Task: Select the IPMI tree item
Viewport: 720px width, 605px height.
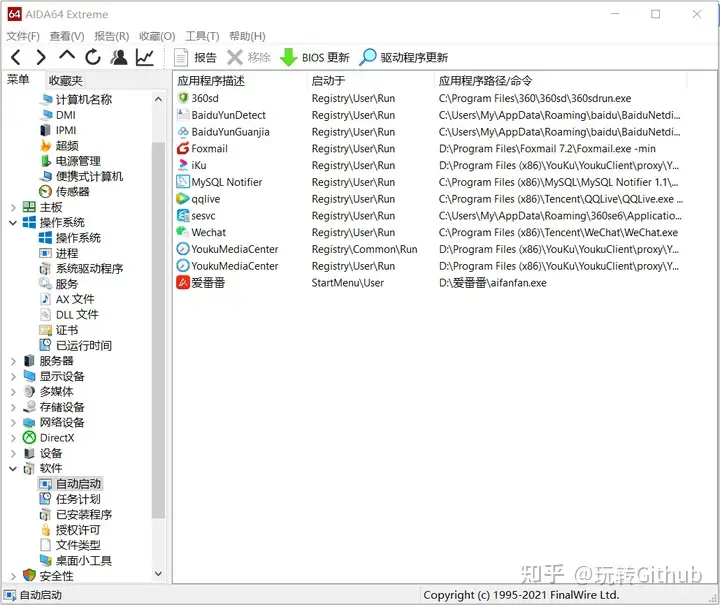Action: (x=58, y=130)
